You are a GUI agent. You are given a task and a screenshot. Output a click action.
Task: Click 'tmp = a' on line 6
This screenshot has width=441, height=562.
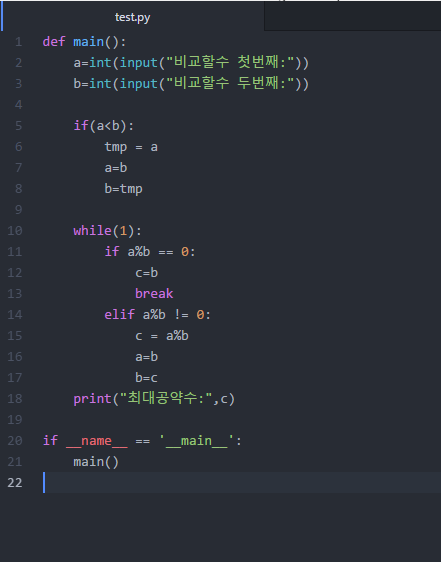pos(131,147)
